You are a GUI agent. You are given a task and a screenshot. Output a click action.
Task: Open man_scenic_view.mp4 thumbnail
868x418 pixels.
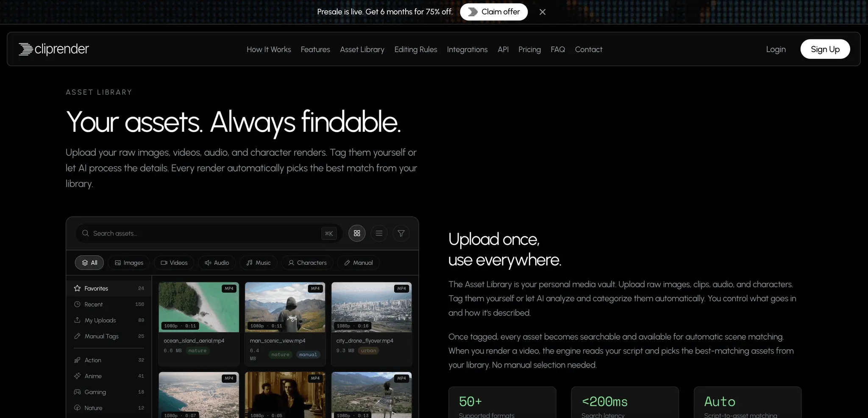pyautogui.click(x=285, y=307)
